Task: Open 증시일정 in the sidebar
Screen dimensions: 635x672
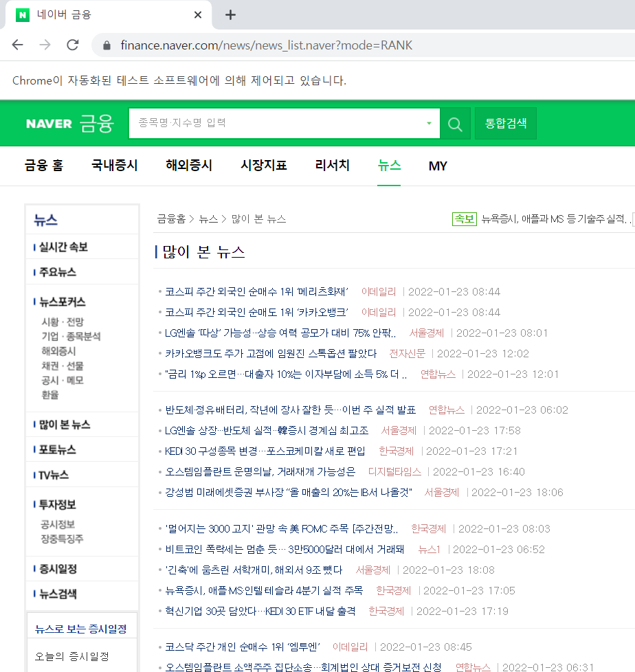Action: pyautogui.click(x=58, y=569)
